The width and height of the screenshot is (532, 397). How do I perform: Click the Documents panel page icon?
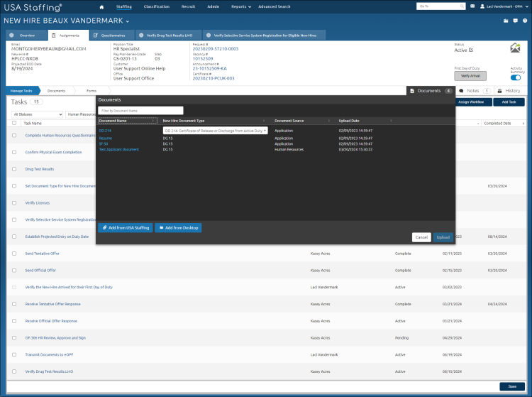coord(412,91)
